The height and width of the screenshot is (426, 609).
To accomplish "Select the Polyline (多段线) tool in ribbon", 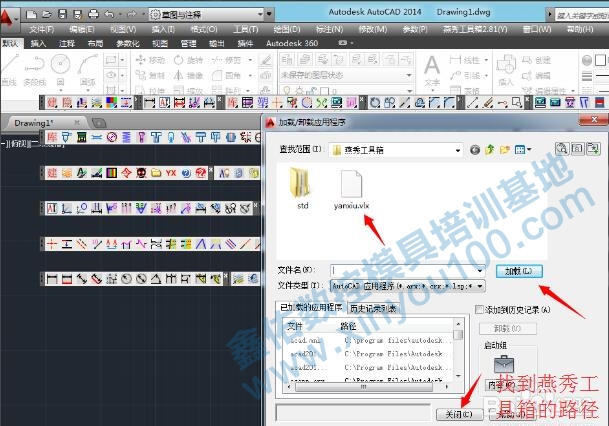I will pyautogui.click(x=35, y=69).
